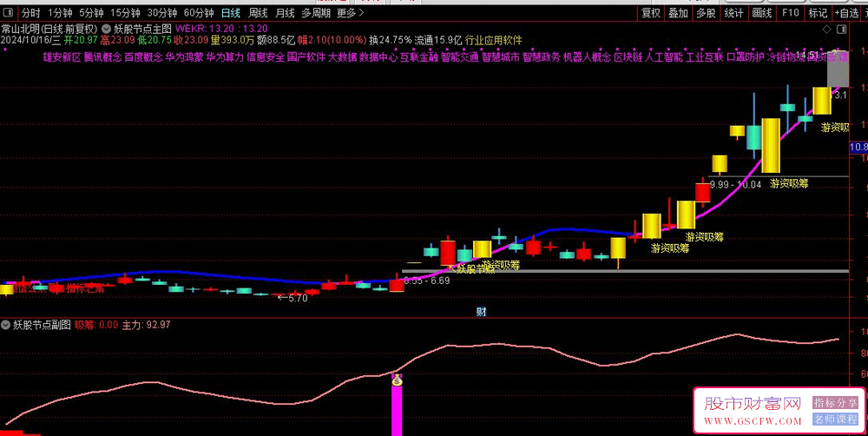This screenshot has width=868, height=436.
Task: Open the 口罩防护 concept link
Action: tap(745, 56)
